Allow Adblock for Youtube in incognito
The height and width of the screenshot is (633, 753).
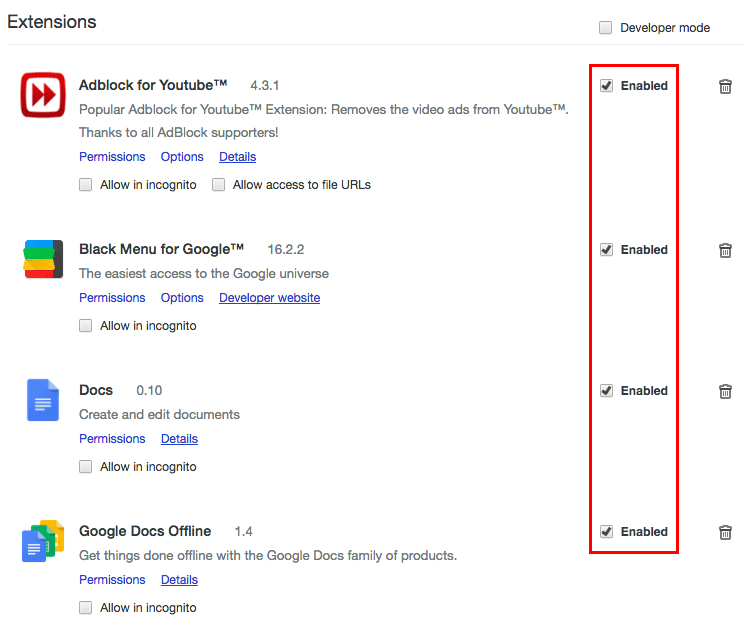[85, 184]
